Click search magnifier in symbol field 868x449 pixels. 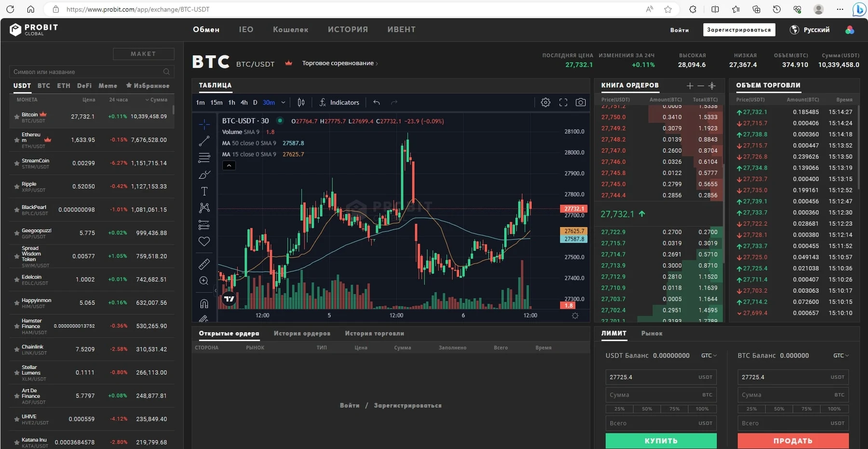coord(166,72)
